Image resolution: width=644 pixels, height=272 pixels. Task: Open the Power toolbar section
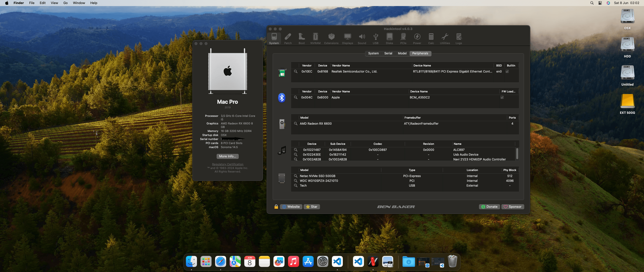click(x=417, y=39)
